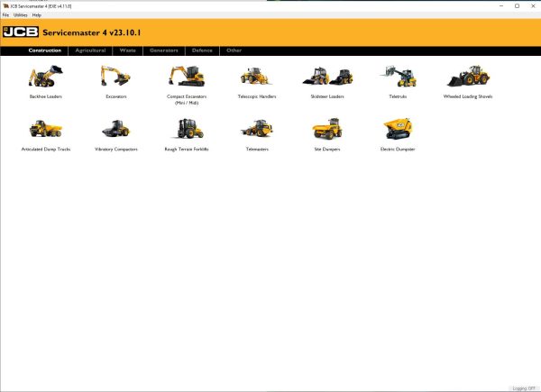This screenshot has width=541, height=392.
Task: Open the Help menu
Action: [37, 15]
